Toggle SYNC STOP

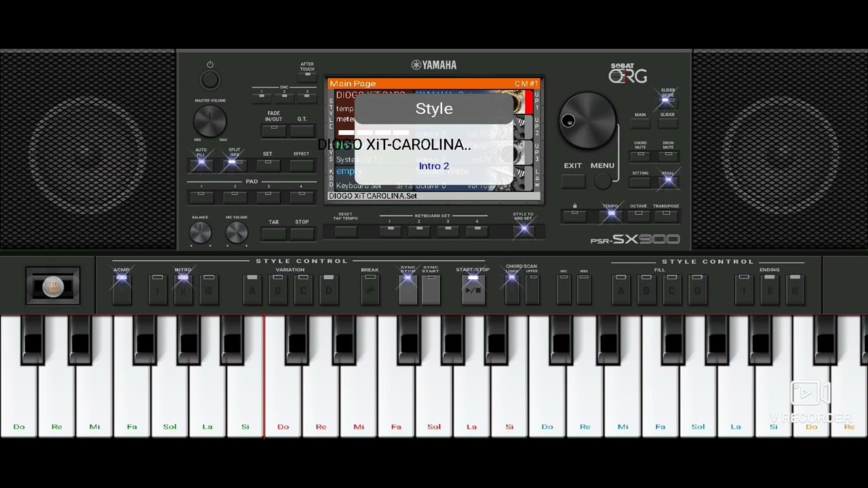[x=408, y=290]
